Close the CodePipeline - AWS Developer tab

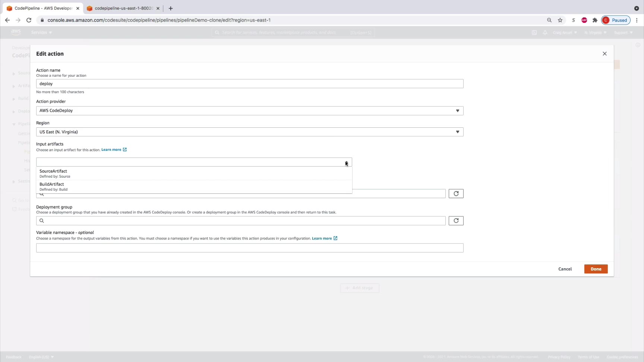point(78,8)
